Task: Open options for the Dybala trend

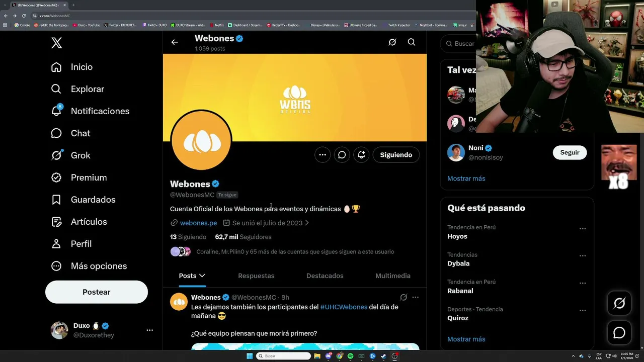Action: tap(583, 255)
